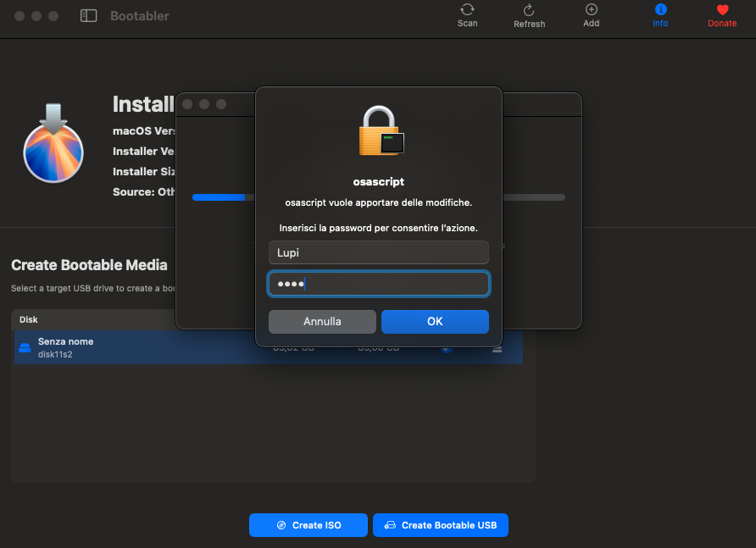Cancel the dialog with the Annulla button
This screenshot has width=756, height=548.
pyautogui.click(x=322, y=322)
